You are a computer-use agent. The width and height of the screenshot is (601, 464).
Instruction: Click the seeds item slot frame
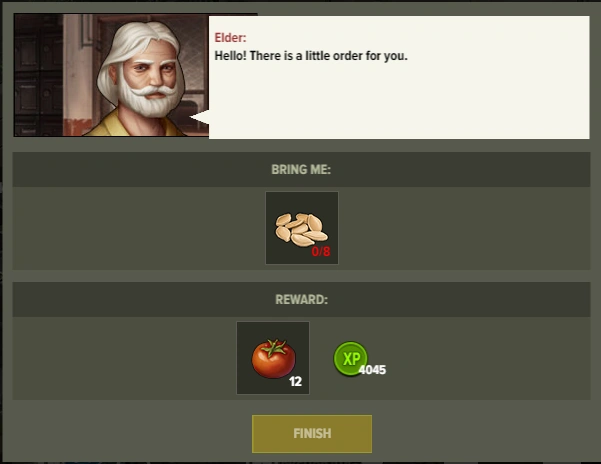[302, 228]
